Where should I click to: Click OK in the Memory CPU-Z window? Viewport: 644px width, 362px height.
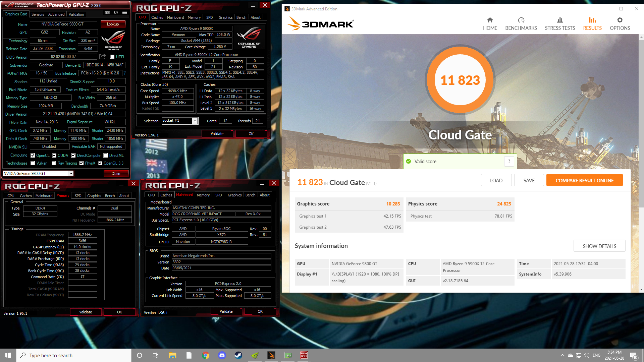point(119,312)
